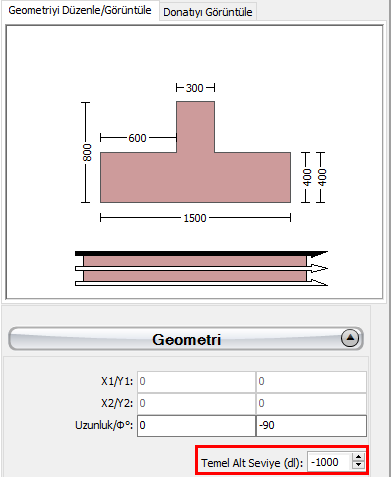Select Geometriyi Düzenle/Görüntüle tab

point(80,10)
